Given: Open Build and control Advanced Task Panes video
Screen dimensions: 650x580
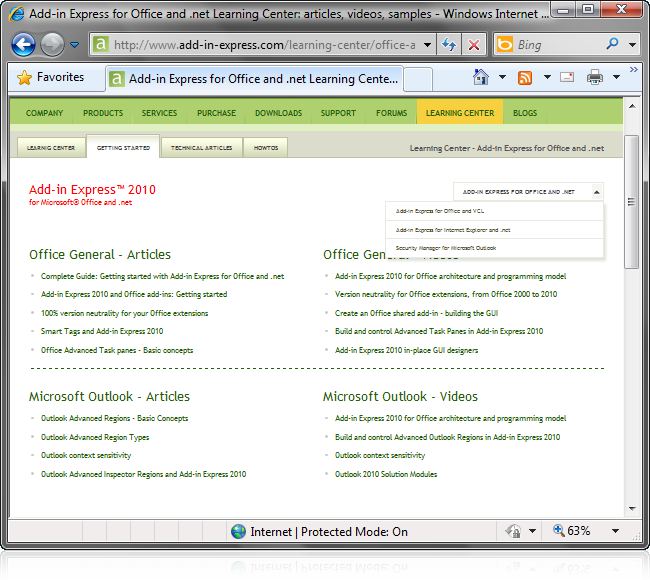Looking at the screenshot, I should (x=439, y=331).
